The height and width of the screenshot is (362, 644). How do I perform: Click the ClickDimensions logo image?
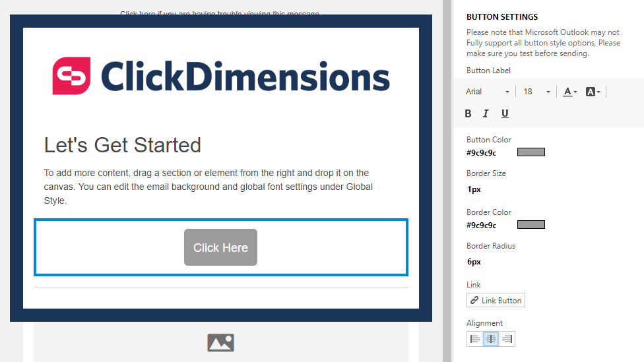pyautogui.click(x=221, y=76)
